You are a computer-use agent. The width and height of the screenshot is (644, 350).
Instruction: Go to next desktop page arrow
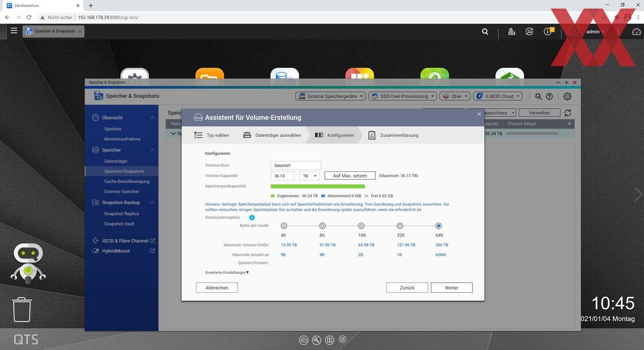pos(638,194)
